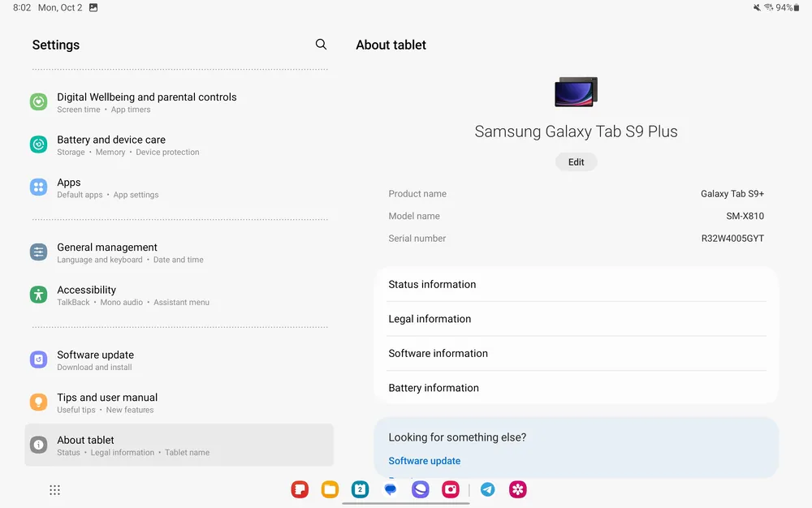
Task: Click the Apps four-dot icon
Action: (39, 187)
